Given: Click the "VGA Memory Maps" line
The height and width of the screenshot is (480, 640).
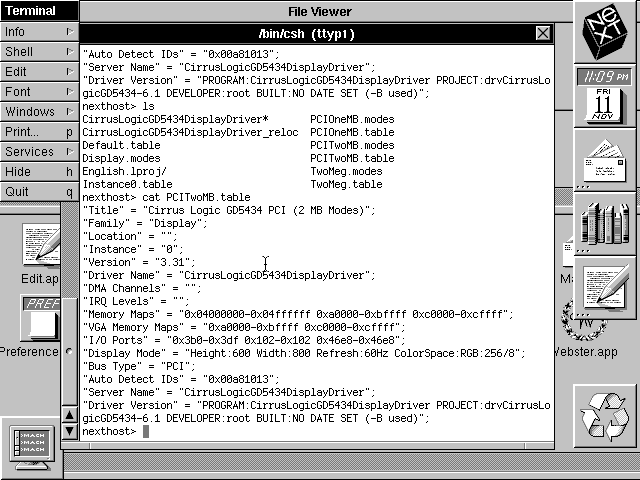Looking at the screenshot, I should 244,327.
